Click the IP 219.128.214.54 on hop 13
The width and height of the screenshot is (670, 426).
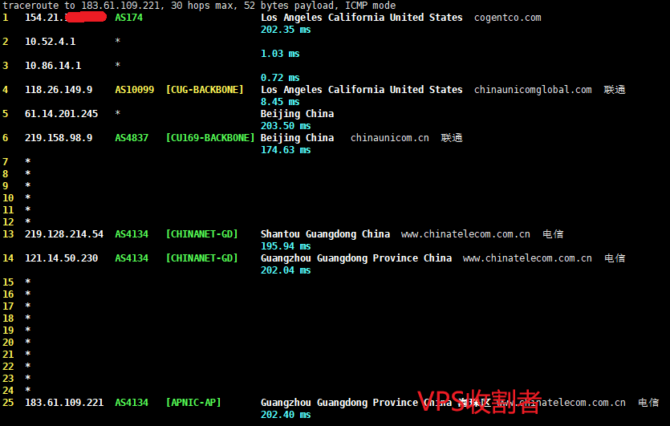pyautogui.click(x=64, y=234)
